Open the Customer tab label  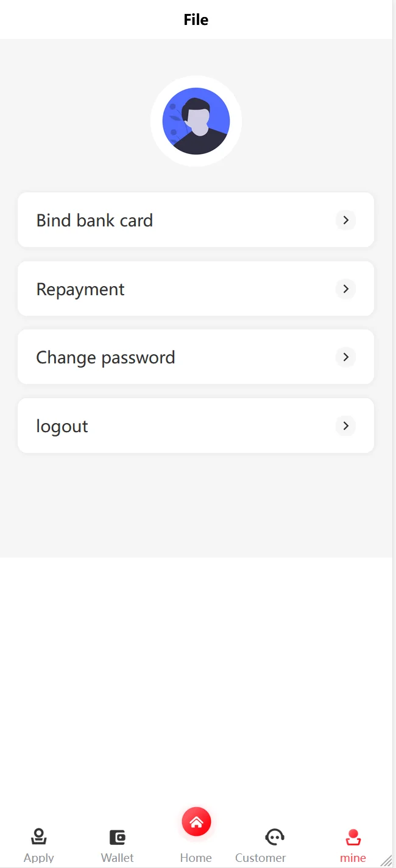261,858
